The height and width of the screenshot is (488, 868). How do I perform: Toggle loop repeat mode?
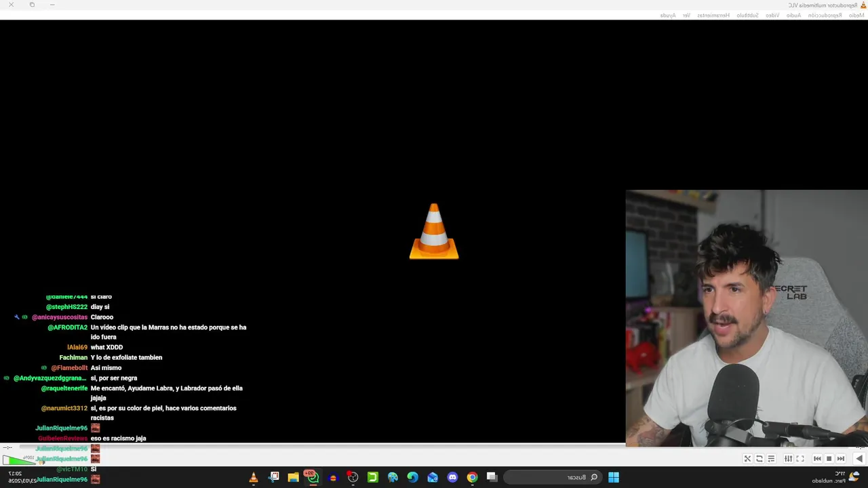tap(759, 459)
